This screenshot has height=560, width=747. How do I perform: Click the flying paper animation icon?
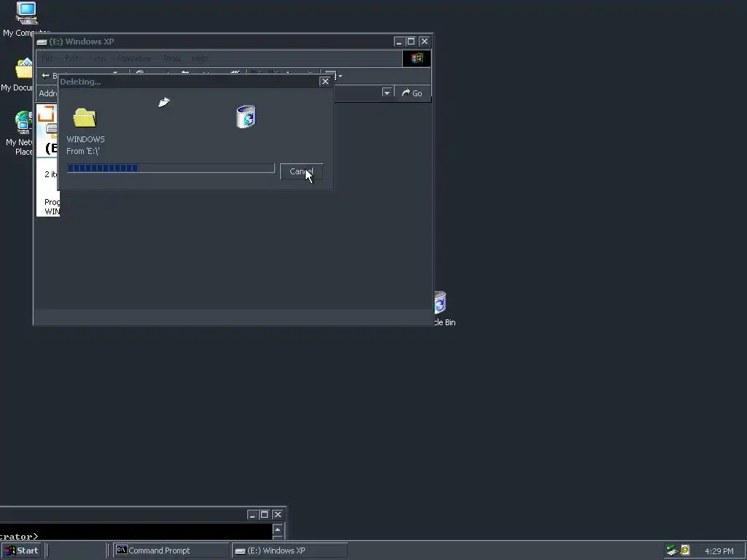click(x=164, y=102)
